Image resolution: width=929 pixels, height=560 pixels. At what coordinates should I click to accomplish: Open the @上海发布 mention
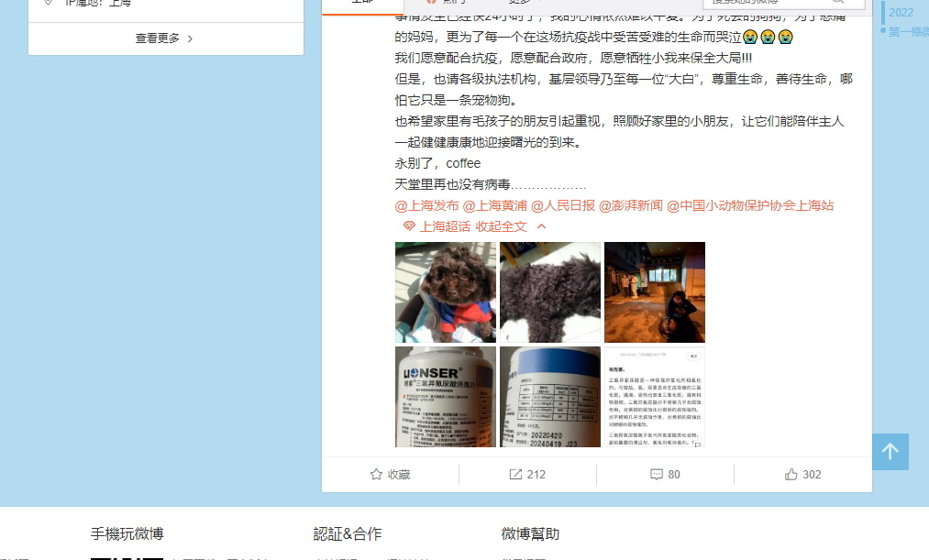426,205
